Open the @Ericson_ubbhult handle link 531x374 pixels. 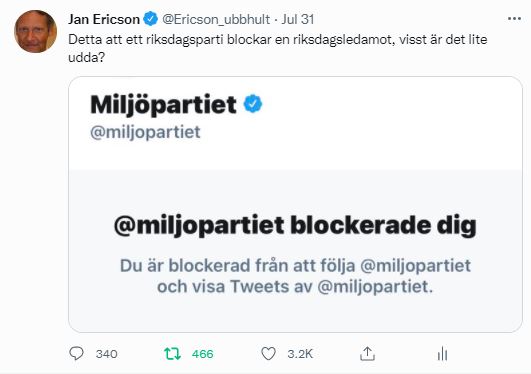tap(216, 19)
